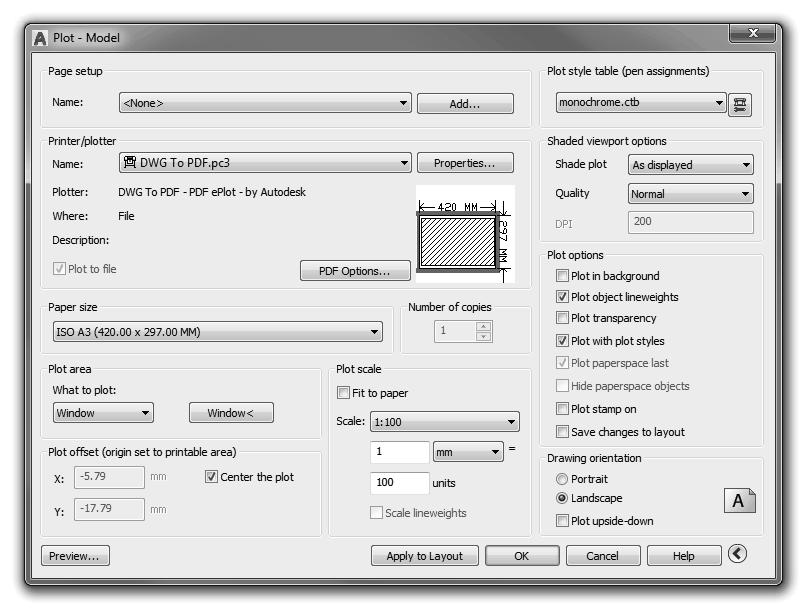The height and width of the screenshot is (611, 808).
Task: Click the scale units field containing 100
Action: pyautogui.click(x=399, y=483)
